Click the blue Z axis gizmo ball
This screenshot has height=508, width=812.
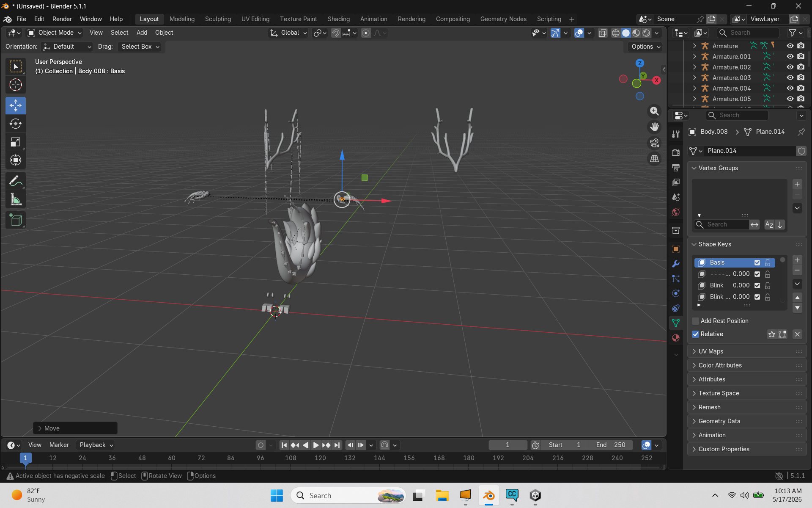point(640,63)
